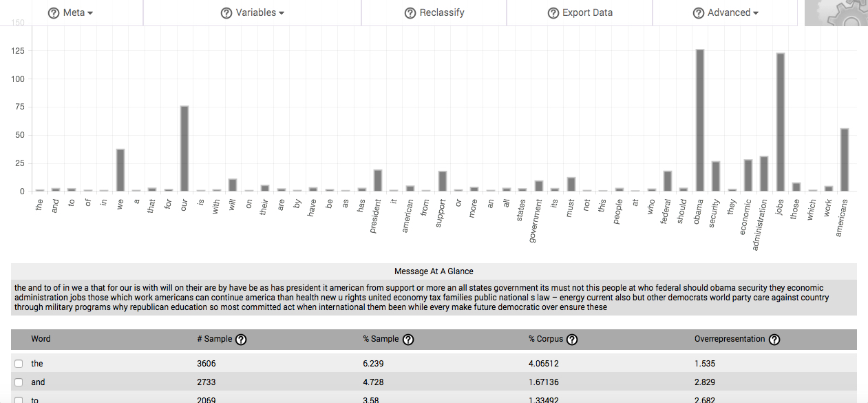
Task: Click the 'work' x-axis label
Action: coord(829,207)
